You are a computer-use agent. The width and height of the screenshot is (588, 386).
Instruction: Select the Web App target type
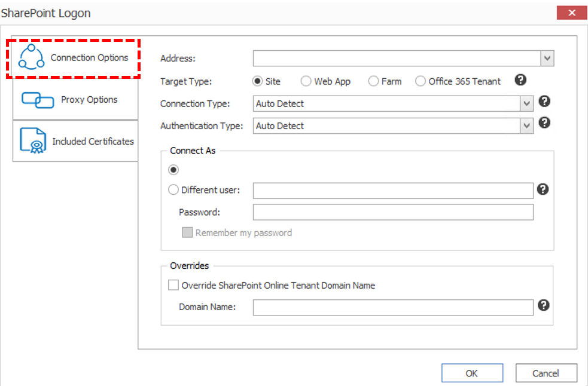[306, 81]
